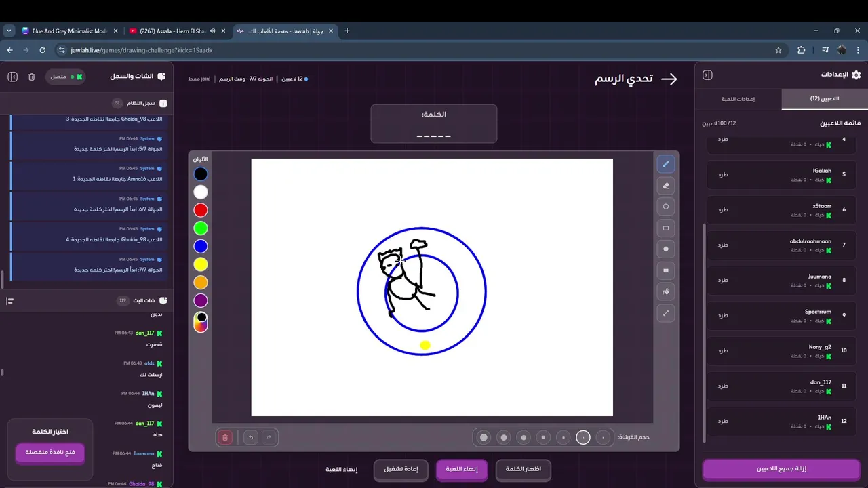Screen dimensions: 868x488
Task: Click the settings gear icon
Action: 856,75
